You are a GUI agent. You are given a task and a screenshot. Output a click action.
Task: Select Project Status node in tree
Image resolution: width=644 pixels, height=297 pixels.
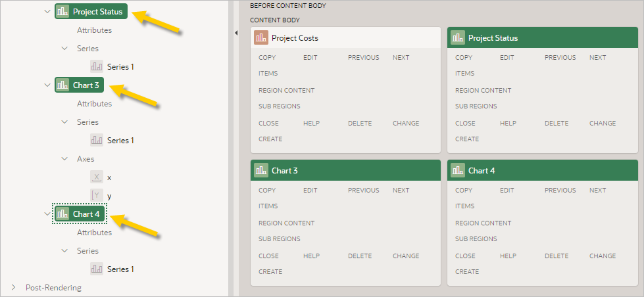pos(91,12)
